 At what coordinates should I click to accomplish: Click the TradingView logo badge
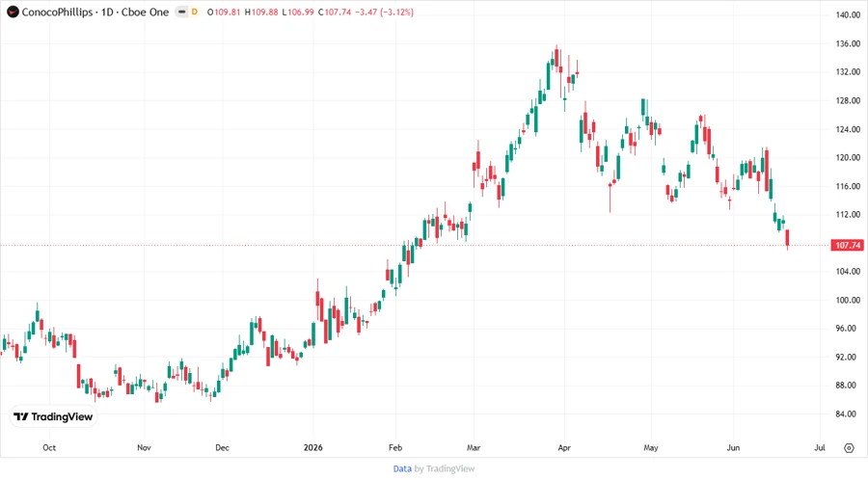tap(54, 417)
